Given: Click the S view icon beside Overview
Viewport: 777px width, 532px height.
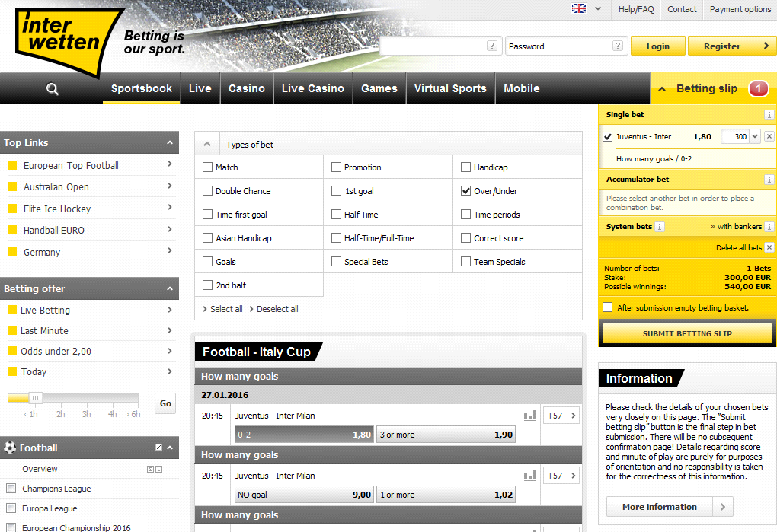Looking at the screenshot, I should click(150, 469).
